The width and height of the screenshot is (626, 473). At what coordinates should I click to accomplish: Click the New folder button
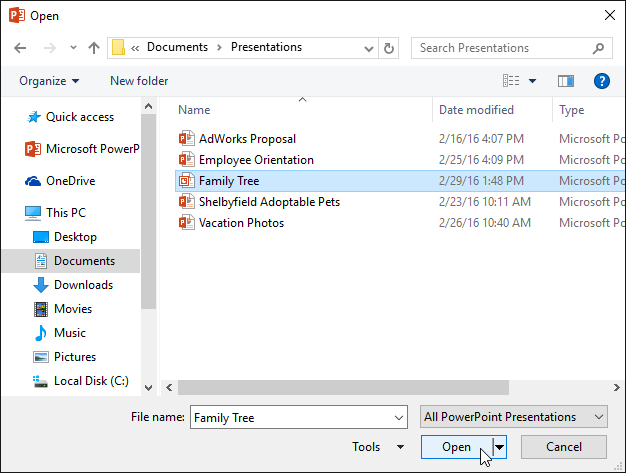coord(139,81)
